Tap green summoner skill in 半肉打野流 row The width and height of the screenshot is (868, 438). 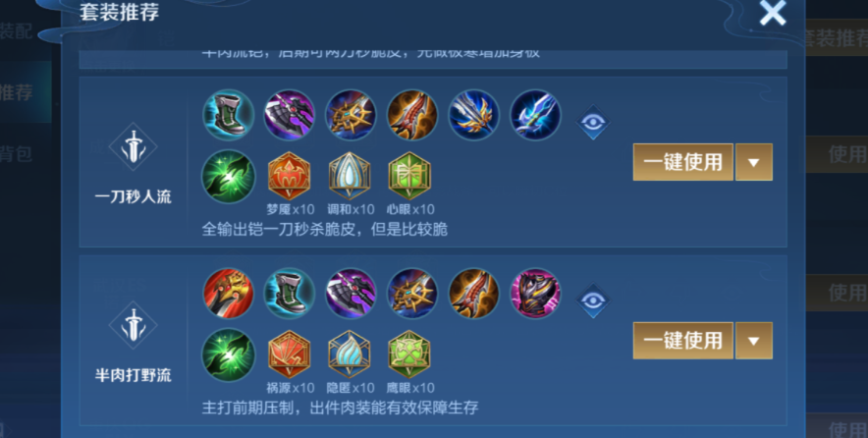(x=228, y=355)
